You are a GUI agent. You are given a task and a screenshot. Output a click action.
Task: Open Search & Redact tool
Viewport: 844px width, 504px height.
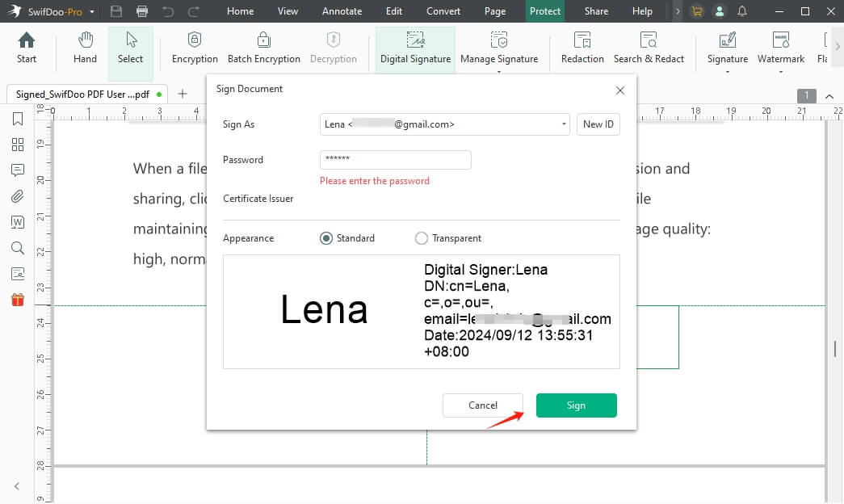pos(649,48)
